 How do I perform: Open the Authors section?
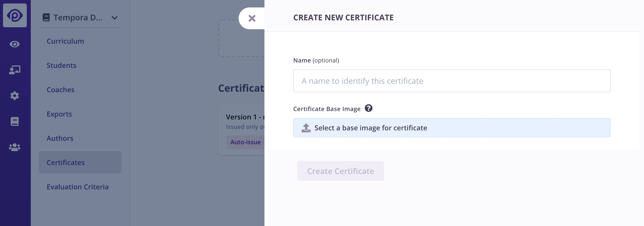point(60,138)
